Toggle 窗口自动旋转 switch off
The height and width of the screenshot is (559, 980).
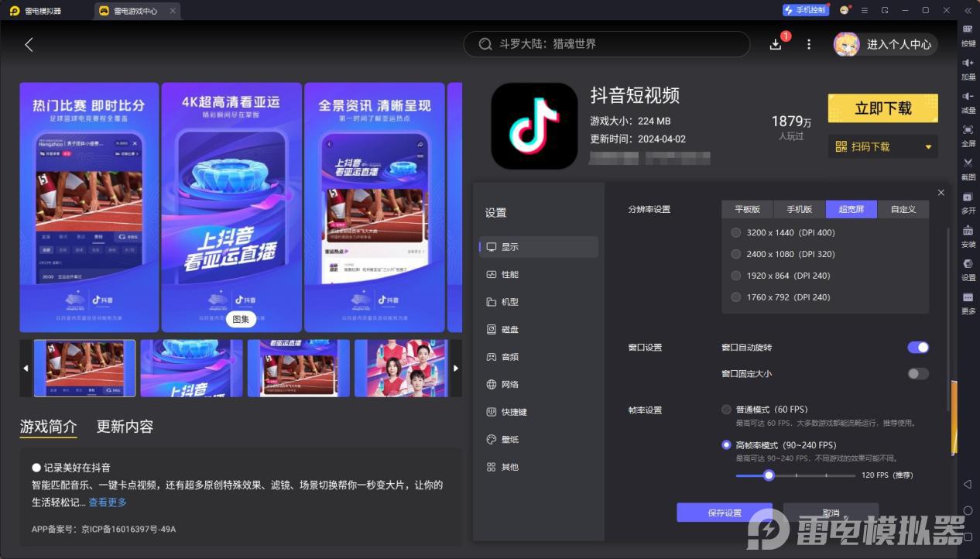coord(918,348)
